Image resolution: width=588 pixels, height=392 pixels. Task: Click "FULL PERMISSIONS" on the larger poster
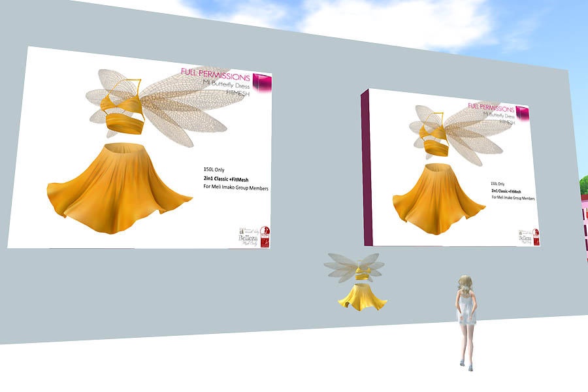point(216,74)
